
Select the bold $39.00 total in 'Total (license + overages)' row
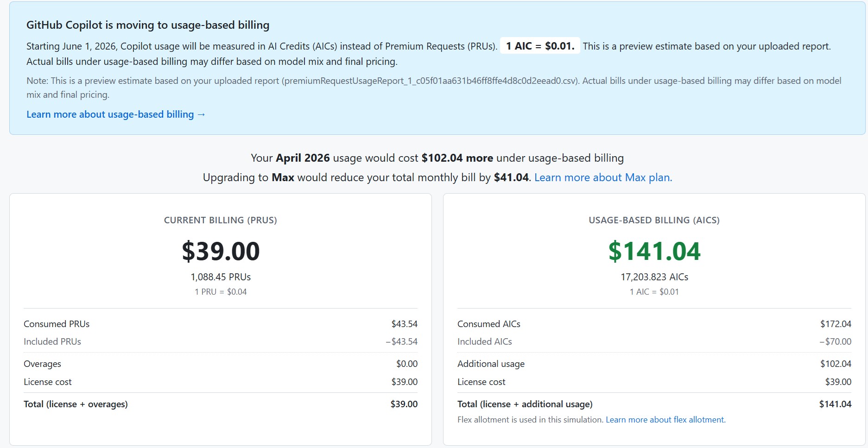[x=404, y=404]
